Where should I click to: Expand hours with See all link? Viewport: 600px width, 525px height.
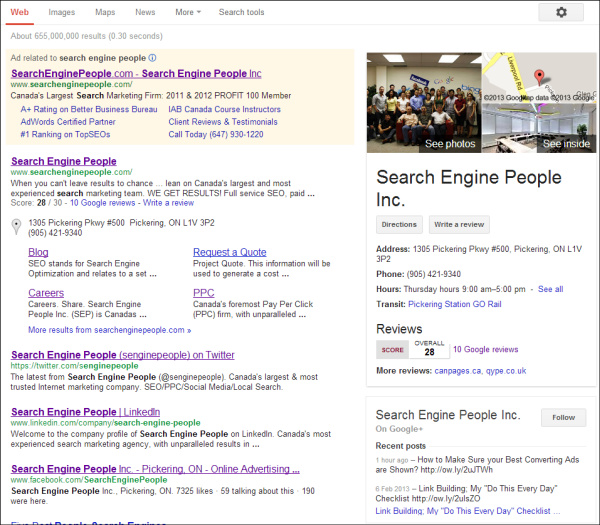pyautogui.click(x=550, y=289)
